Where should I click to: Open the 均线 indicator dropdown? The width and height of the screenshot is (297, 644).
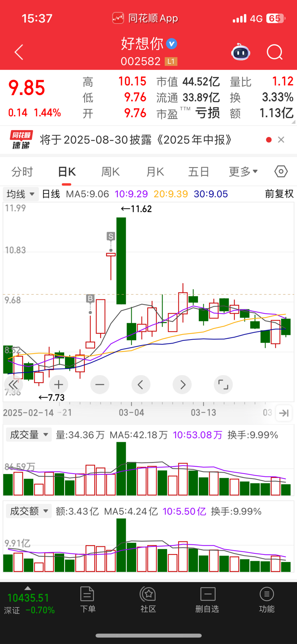tap(21, 194)
